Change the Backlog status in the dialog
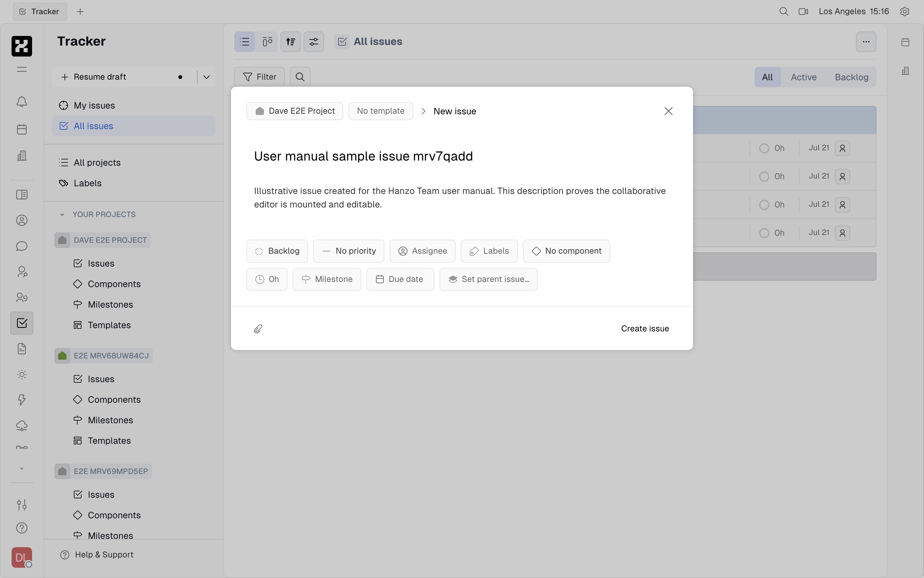 (277, 251)
